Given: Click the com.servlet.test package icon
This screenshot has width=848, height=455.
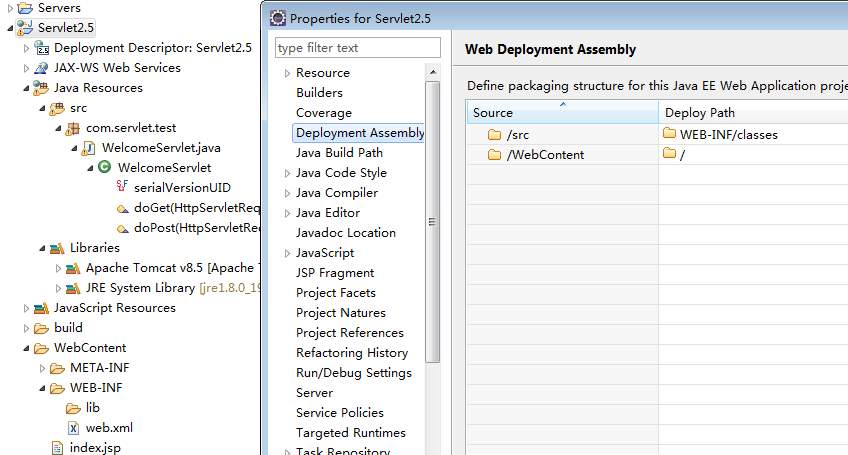Looking at the screenshot, I should pos(73,128).
